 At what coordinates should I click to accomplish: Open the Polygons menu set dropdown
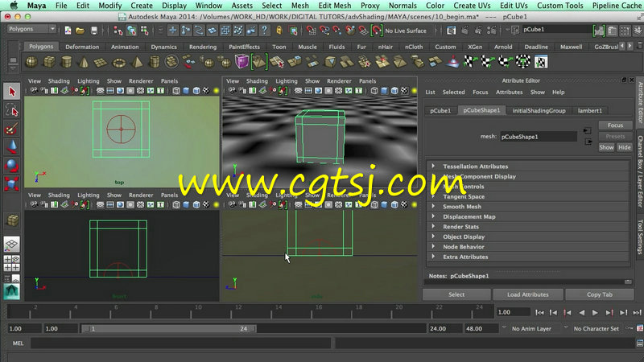[31, 29]
